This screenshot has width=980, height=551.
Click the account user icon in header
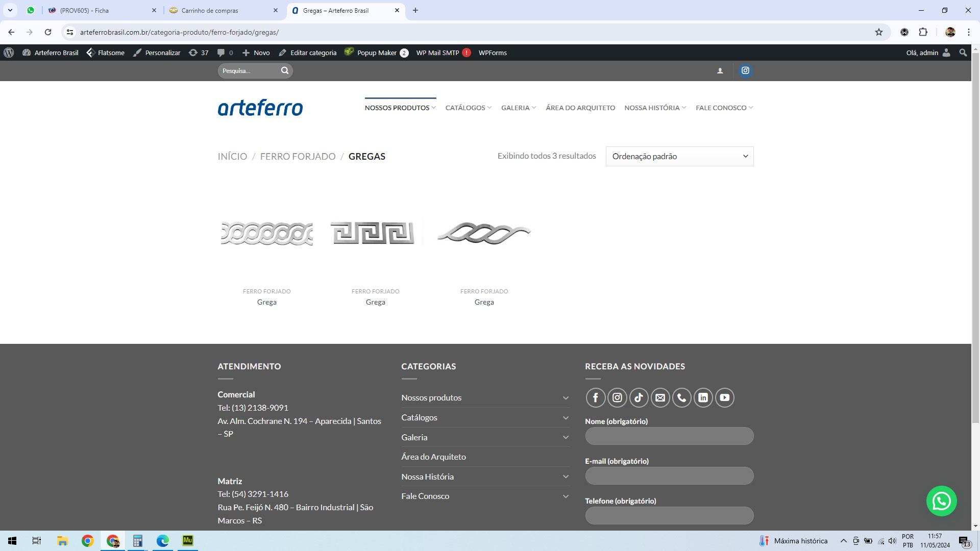[x=720, y=71]
